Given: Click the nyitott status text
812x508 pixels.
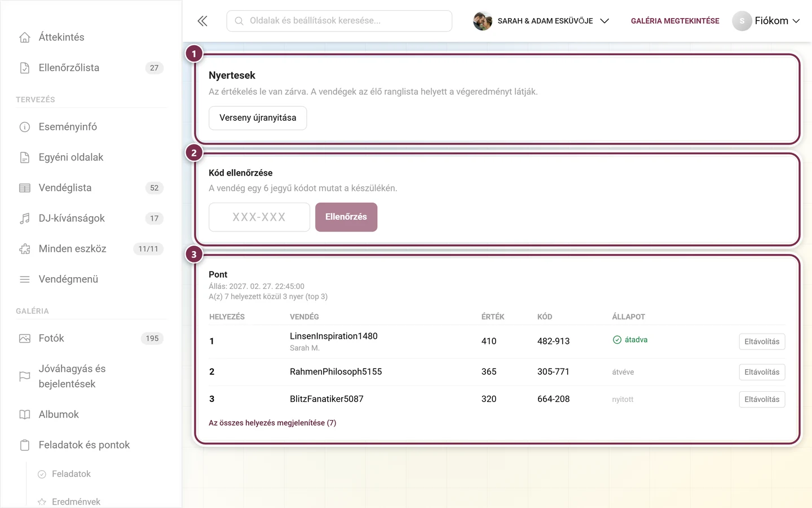Looking at the screenshot, I should [x=623, y=399].
